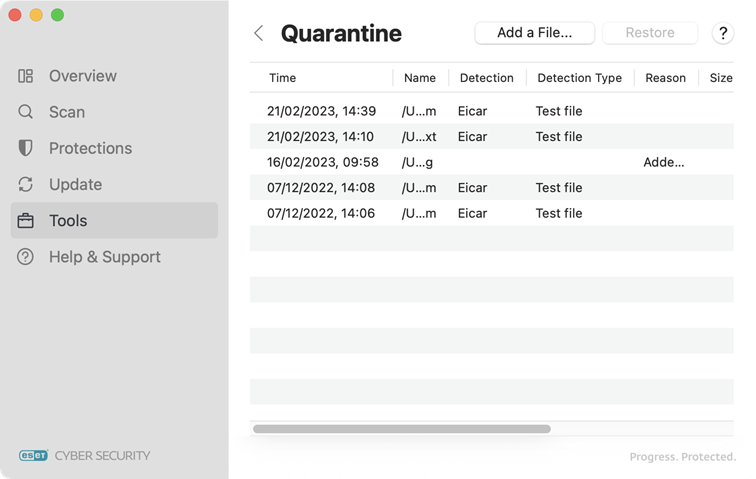Sort by the Detection Type column header
Screen dimensions: 756x479
point(580,78)
